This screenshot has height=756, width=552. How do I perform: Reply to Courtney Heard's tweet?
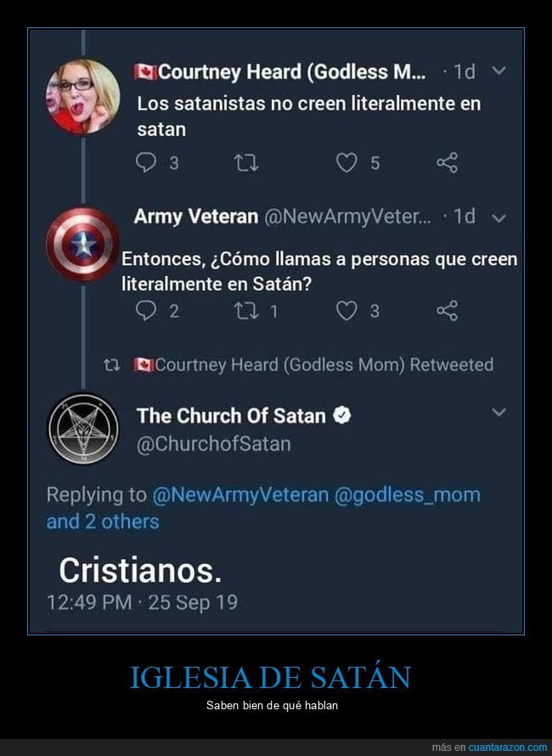pyautogui.click(x=146, y=162)
